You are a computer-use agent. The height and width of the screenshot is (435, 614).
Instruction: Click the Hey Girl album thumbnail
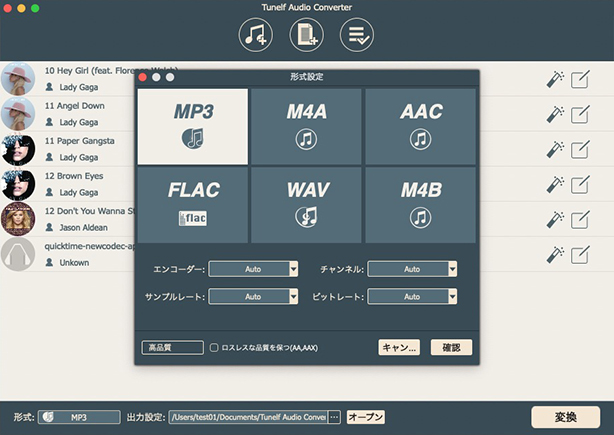18,79
